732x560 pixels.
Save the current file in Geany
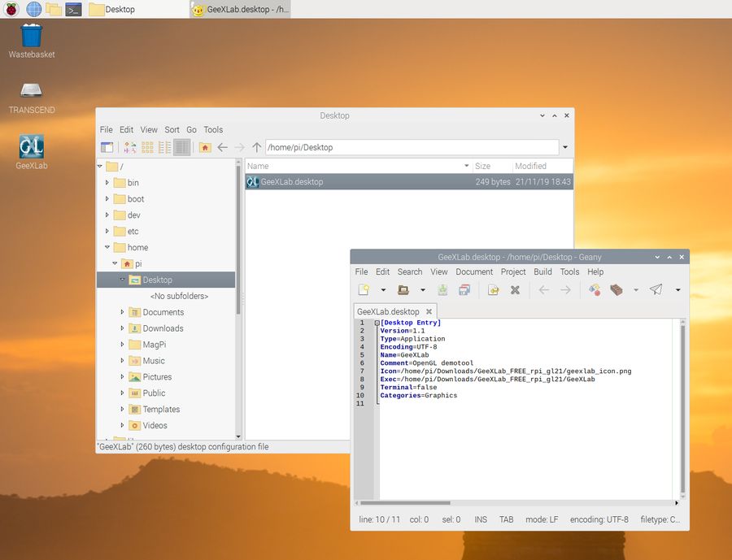point(442,290)
